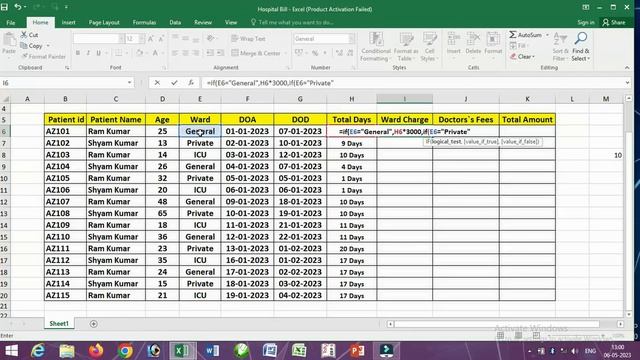Click the Select All corner triangle

tap(6, 99)
